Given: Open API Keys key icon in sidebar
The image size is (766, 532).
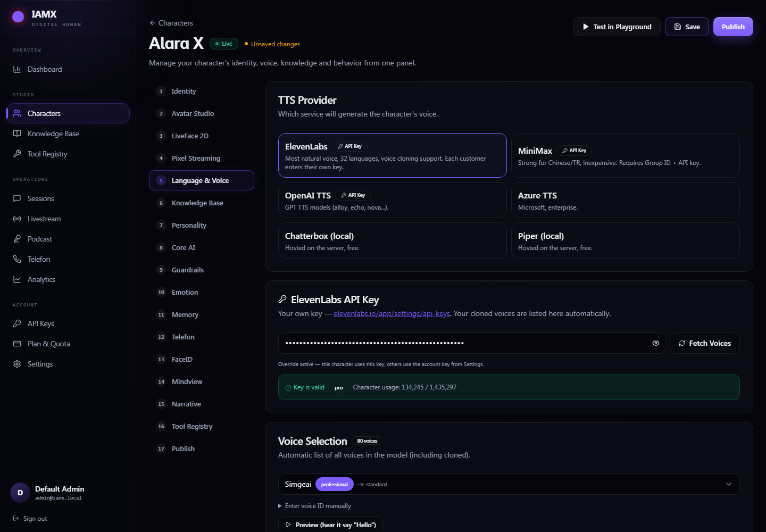Looking at the screenshot, I should (17, 323).
